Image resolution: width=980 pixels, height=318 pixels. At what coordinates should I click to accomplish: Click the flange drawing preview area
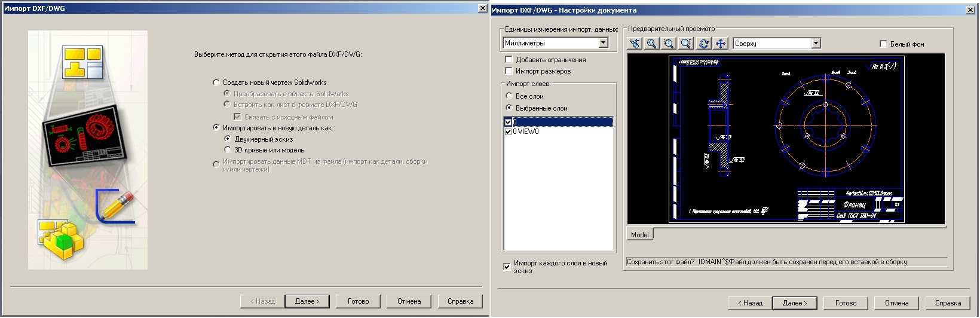pyautogui.click(x=786, y=139)
